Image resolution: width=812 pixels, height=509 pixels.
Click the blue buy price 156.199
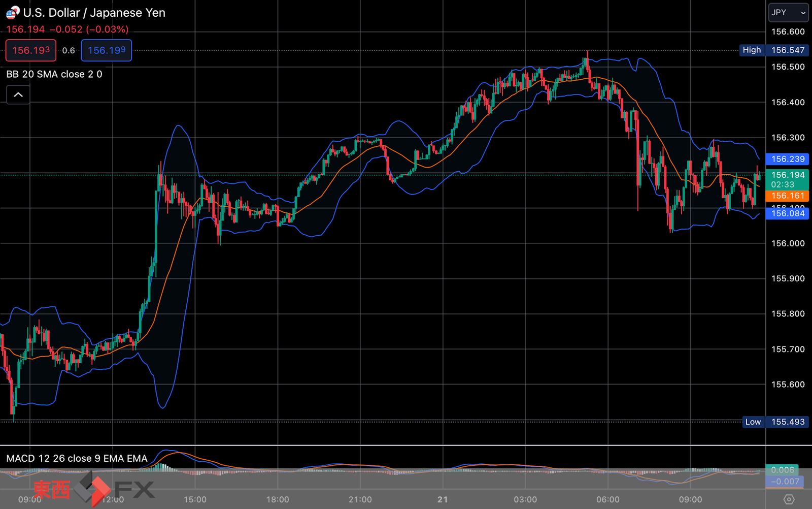(107, 50)
